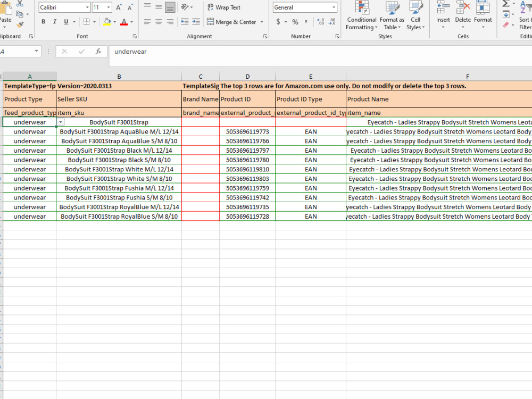Viewport: 532px width, 399px height.
Task: Open Name Box dropdown
Action: pyautogui.click(x=36, y=52)
